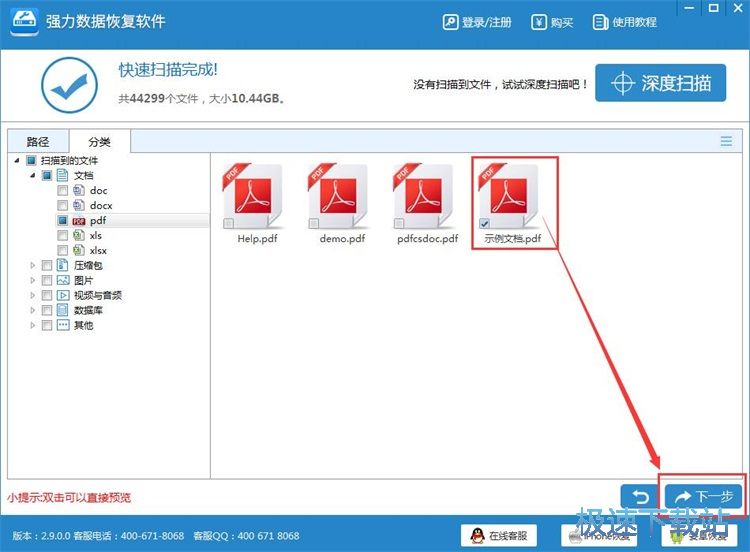Expand the database category (数据库)
Image resolution: width=750 pixels, height=552 pixels.
click(x=33, y=310)
